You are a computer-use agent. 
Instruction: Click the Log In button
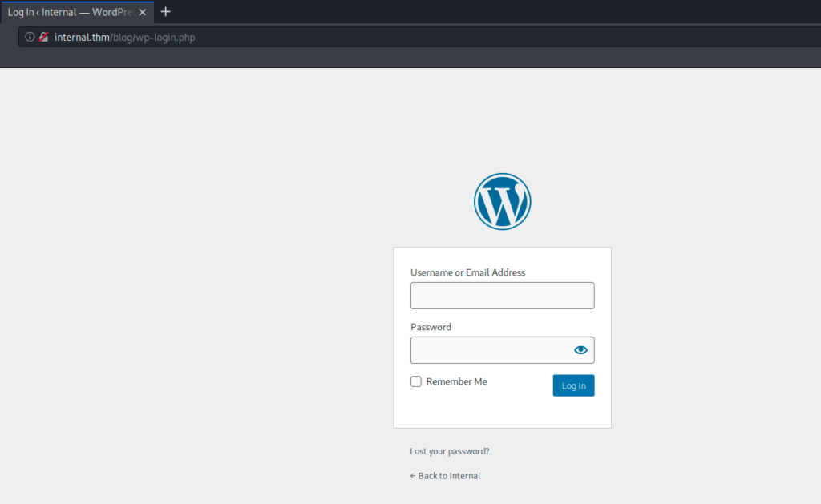pos(573,385)
